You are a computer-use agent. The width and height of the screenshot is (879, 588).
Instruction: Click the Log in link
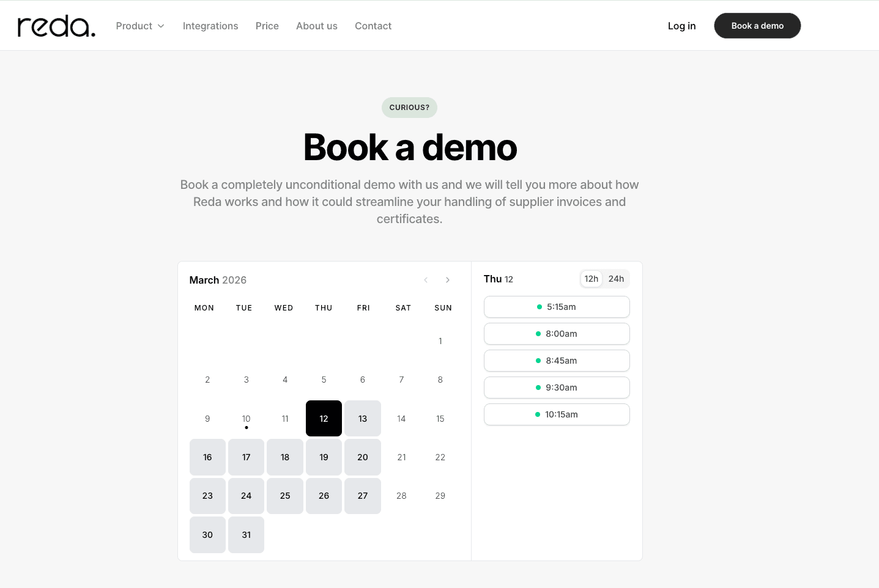682,26
